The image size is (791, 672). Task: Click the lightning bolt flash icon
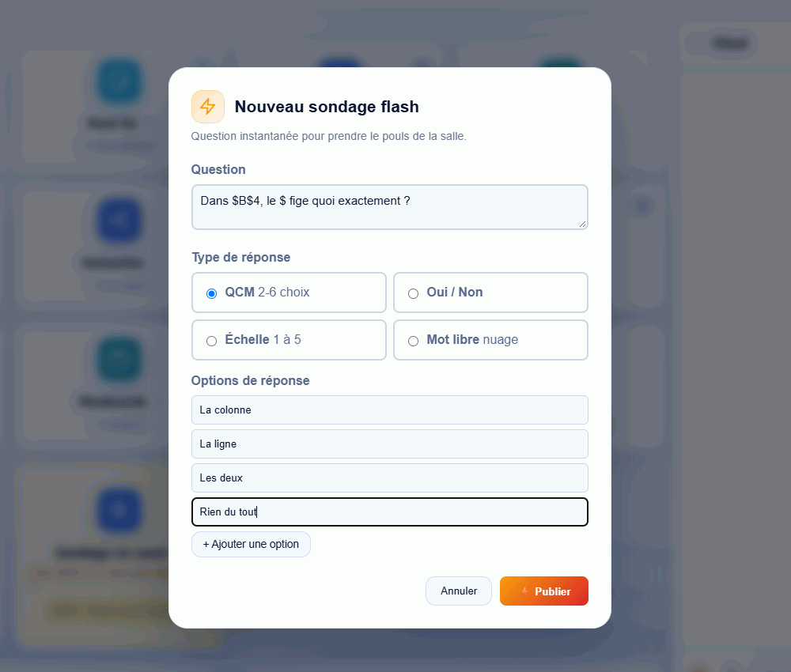[208, 107]
